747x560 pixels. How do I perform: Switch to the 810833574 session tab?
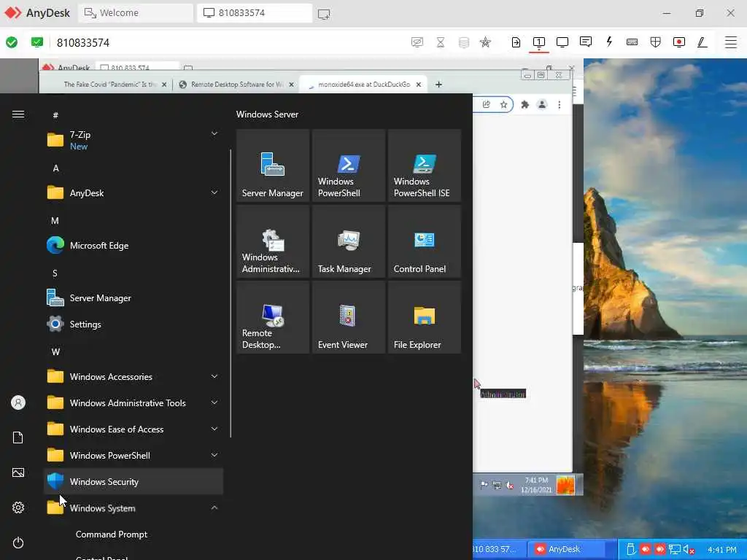coord(255,13)
